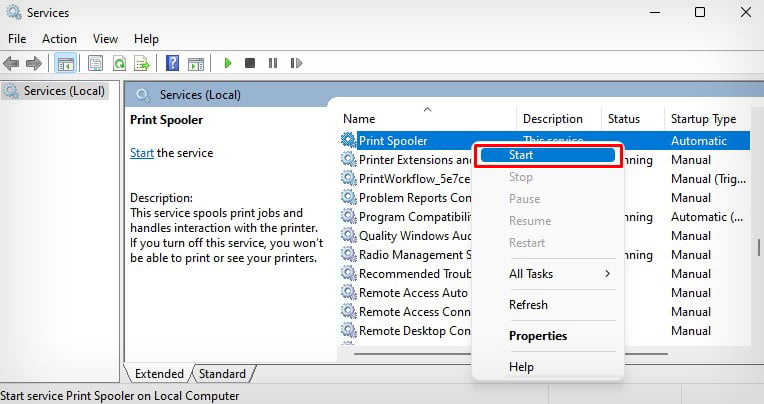Click the Services (Local) pane header
764x404 pixels.
click(200, 95)
